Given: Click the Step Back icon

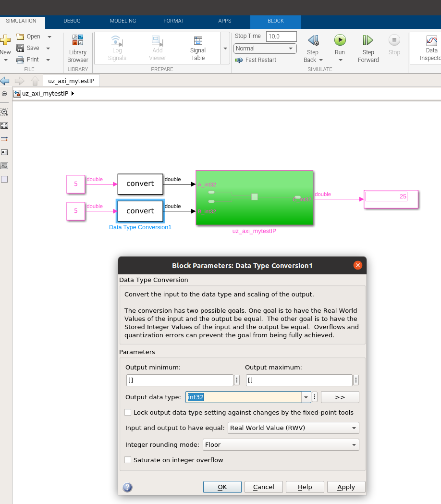Looking at the screenshot, I should (313, 40).
